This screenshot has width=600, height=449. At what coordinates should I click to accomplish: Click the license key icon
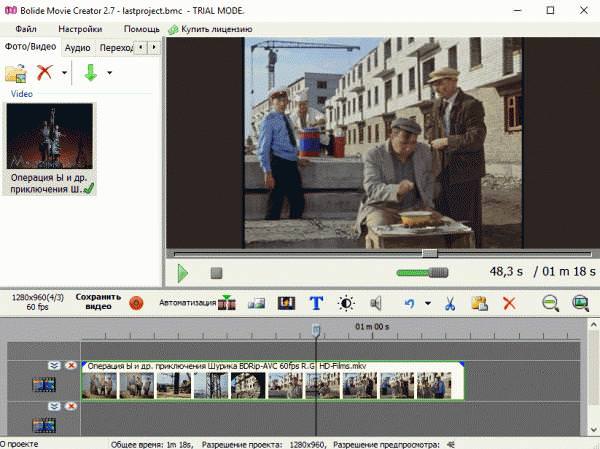point(173,29)
